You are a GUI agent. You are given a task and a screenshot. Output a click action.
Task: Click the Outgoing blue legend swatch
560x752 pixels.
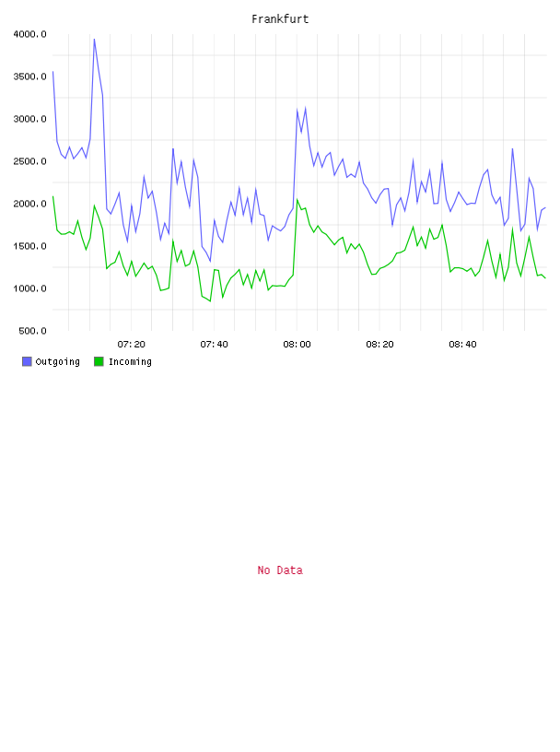point(27,361)
